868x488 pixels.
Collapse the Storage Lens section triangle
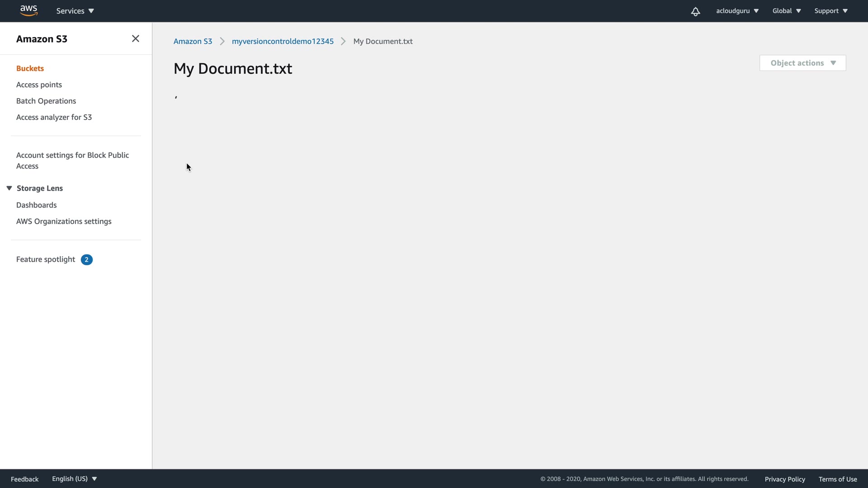9,188
